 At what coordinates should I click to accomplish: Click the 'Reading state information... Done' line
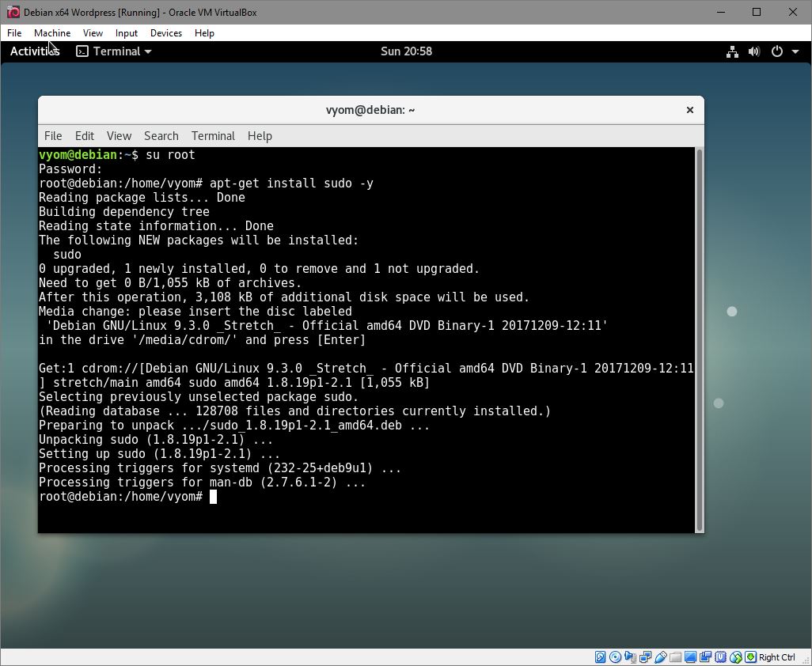156,225
